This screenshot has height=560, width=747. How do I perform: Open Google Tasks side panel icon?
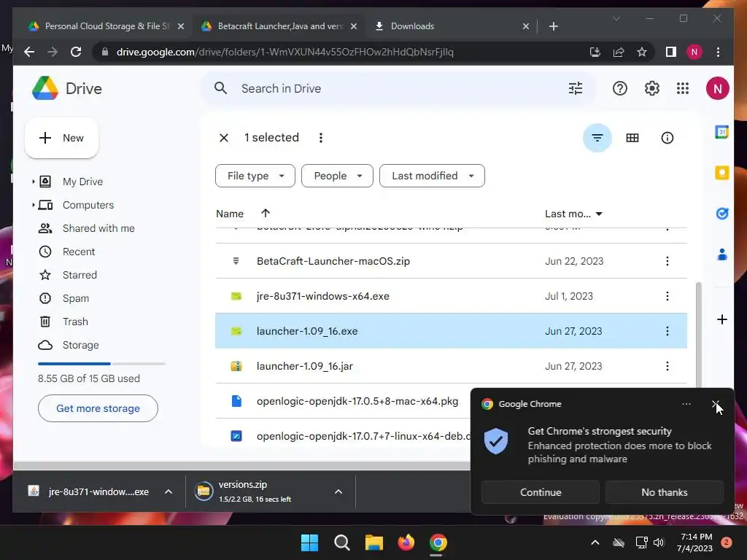point(721,214)
